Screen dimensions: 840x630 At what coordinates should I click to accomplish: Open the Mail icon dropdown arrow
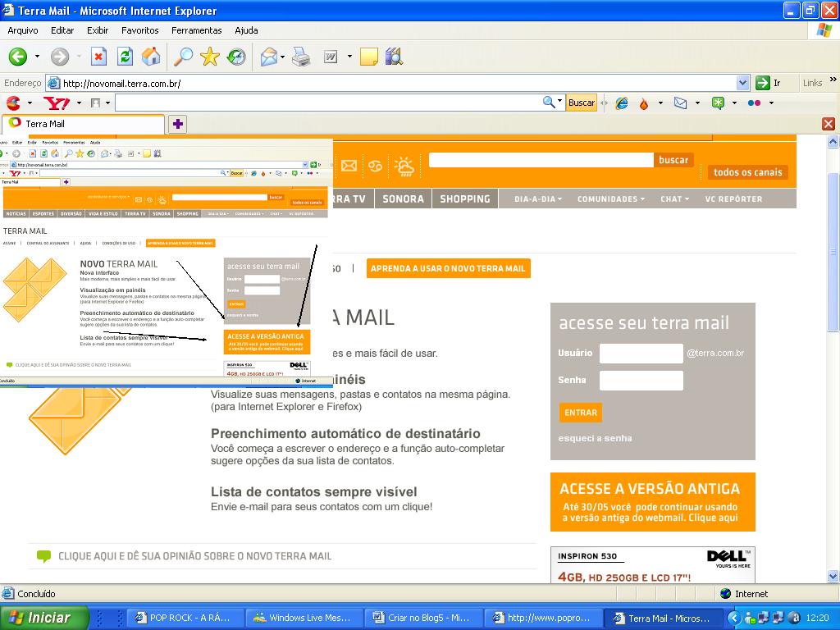pyautogui.click(x=282, y=57)
